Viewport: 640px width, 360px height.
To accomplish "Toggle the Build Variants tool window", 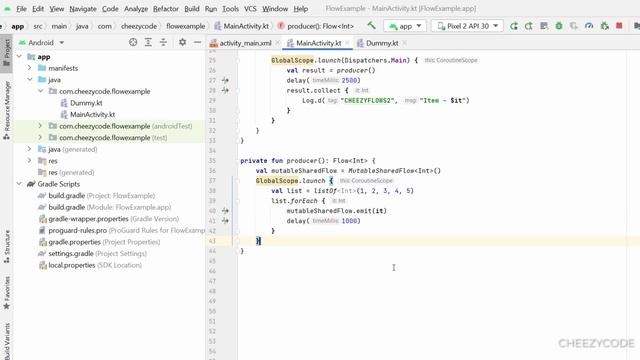I will pos(7,341).
